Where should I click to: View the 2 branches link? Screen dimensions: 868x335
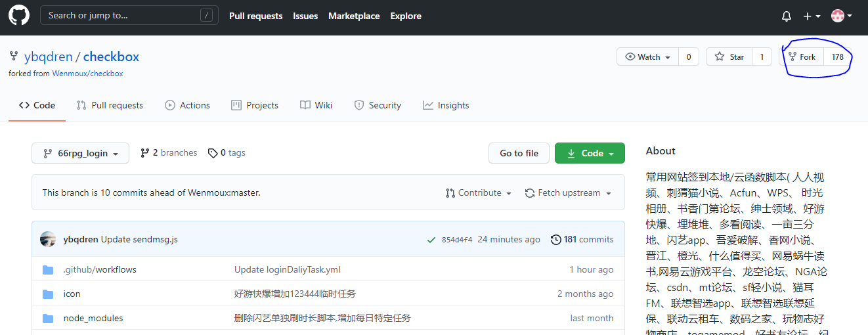click(x=169, y=152)
